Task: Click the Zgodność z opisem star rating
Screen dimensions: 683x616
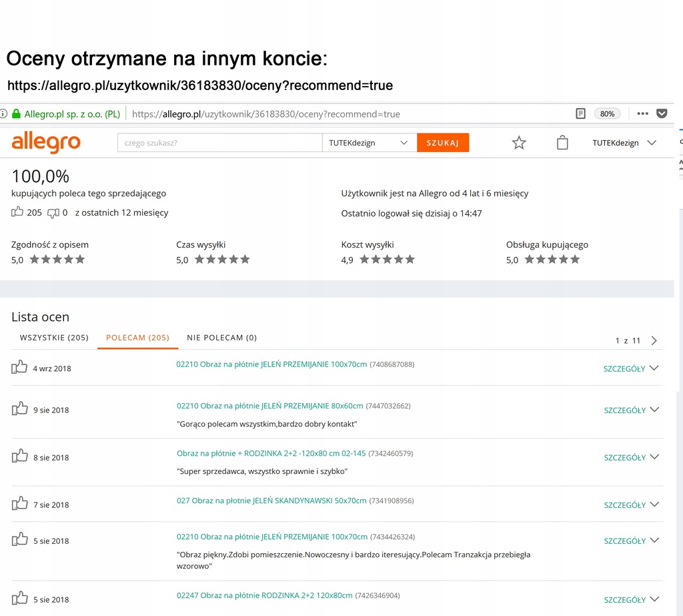Action: 57,260
